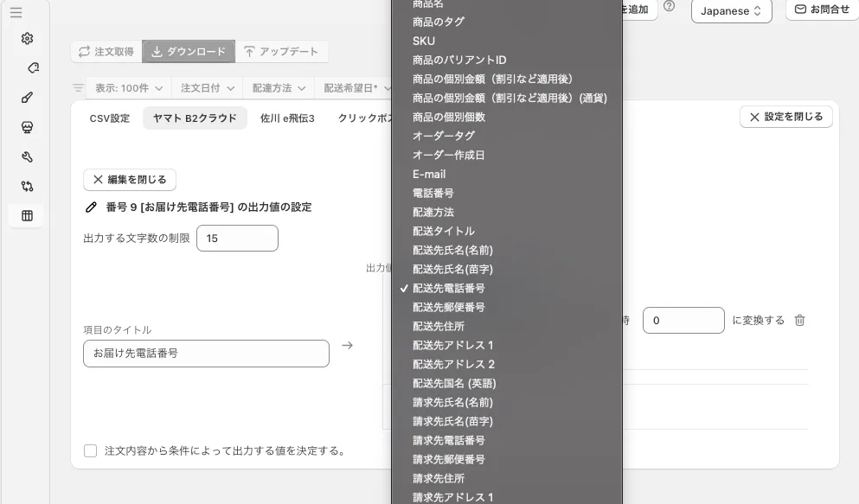Click the 編集を閉じる button
This screenshot has height=504, width=859.
point(130,179)
